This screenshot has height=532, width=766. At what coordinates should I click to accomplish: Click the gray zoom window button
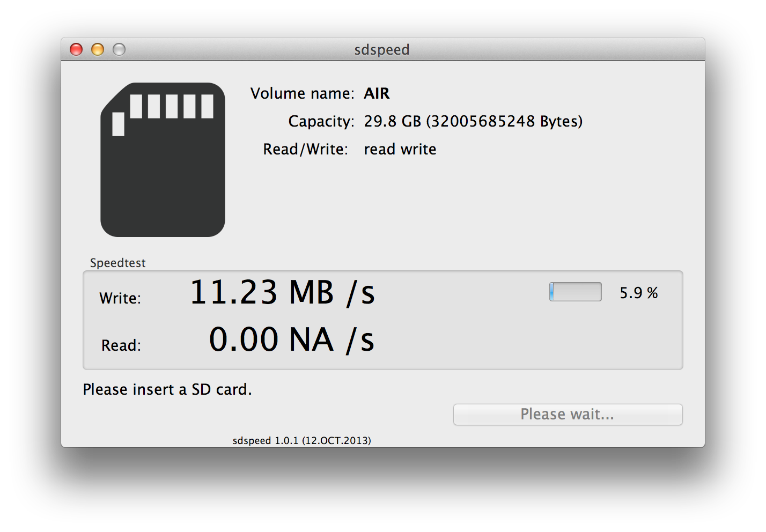(119, 50)
